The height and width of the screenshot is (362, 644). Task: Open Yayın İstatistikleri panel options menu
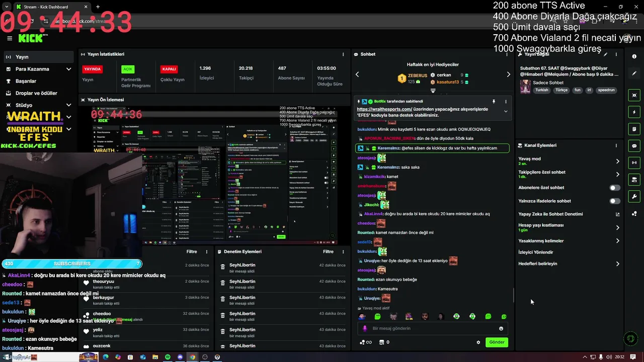coord(343,54)
